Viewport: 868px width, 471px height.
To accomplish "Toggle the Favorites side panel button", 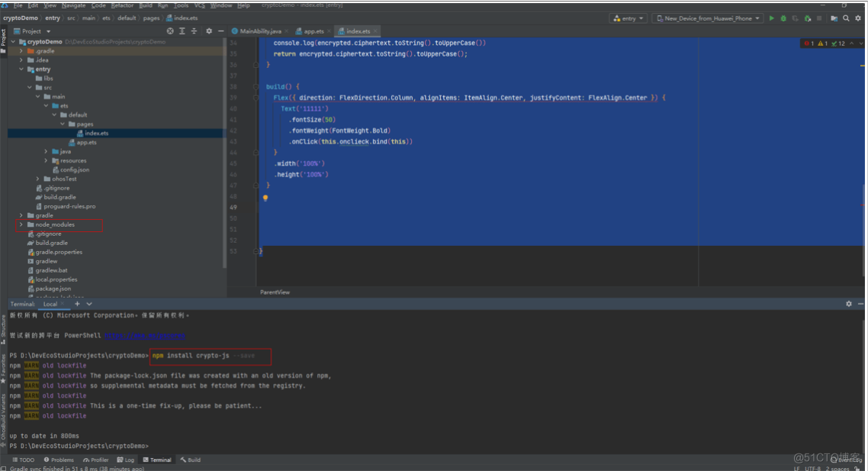I will (3, 366).
